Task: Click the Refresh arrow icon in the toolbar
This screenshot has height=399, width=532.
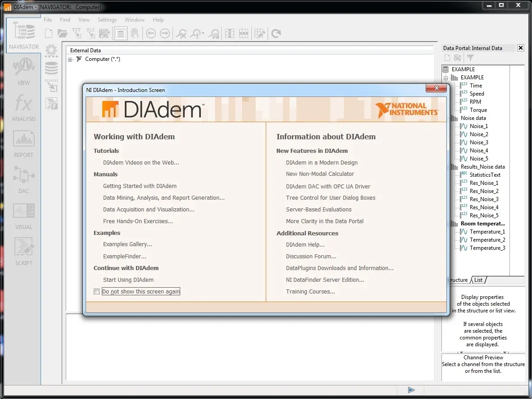Action: 276,33
